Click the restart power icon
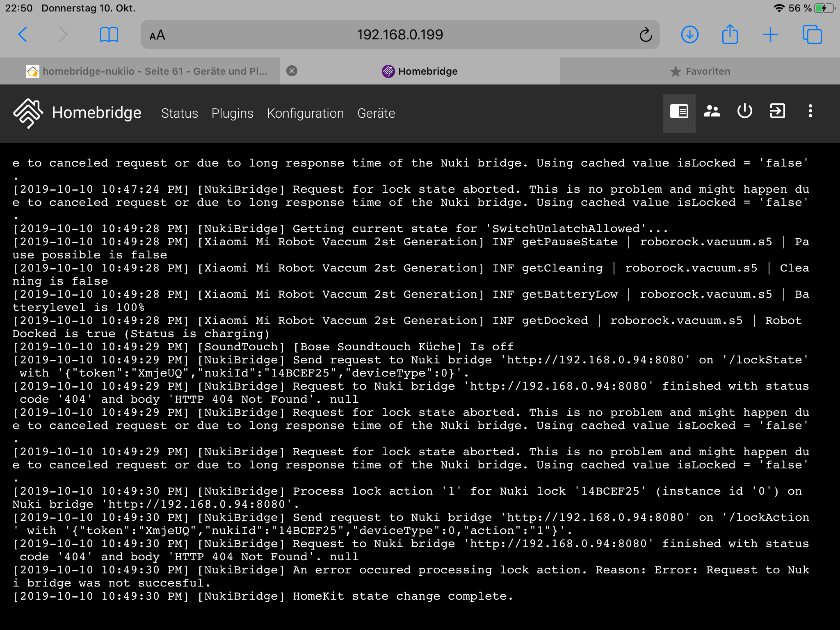The height and width of the screenshot is (630, 840). [744, 112]
